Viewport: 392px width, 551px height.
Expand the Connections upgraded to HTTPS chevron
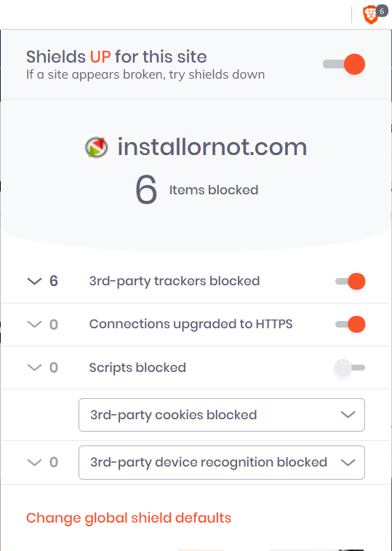coord(34,325)
